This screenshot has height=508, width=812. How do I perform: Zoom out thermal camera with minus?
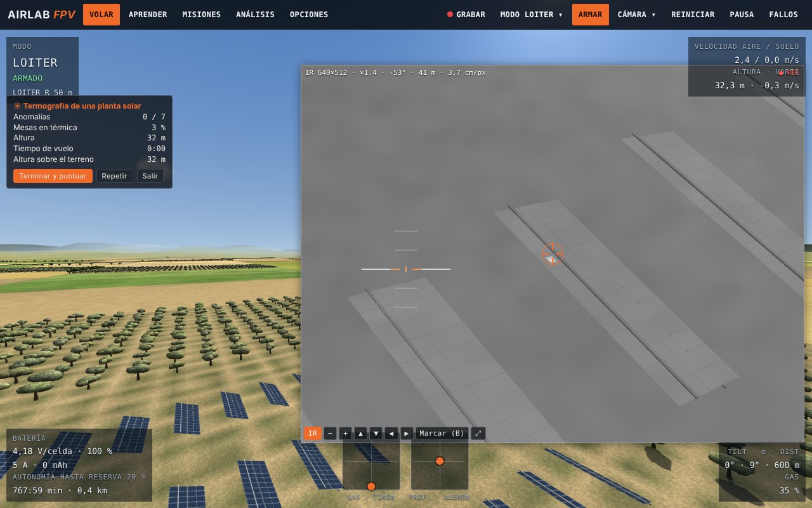coord(330,434)
